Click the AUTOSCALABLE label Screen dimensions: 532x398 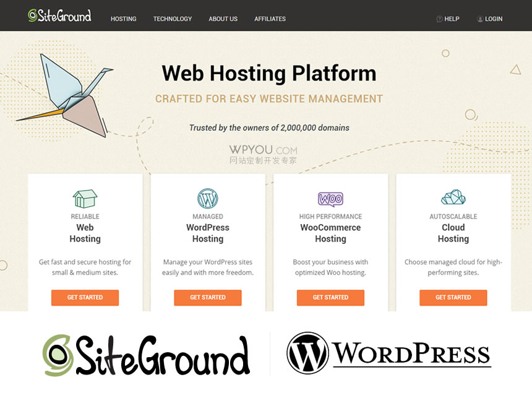click(x=453, y=217)
